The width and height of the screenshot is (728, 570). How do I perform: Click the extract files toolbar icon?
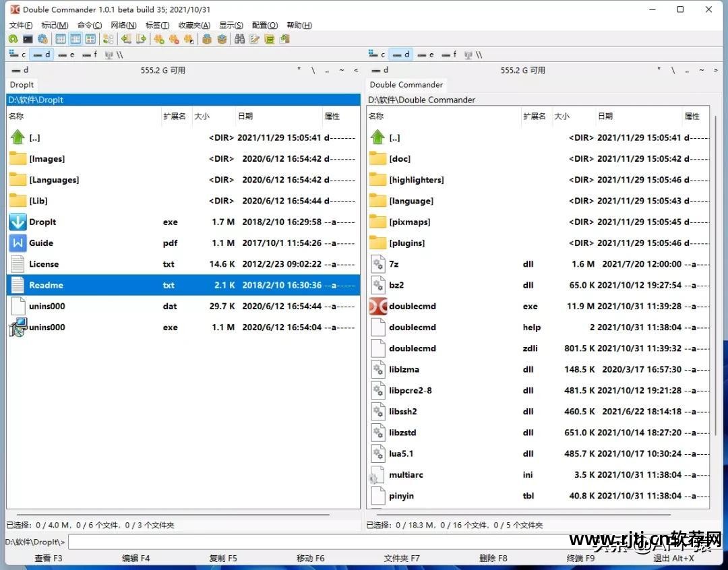click(222, 39)
